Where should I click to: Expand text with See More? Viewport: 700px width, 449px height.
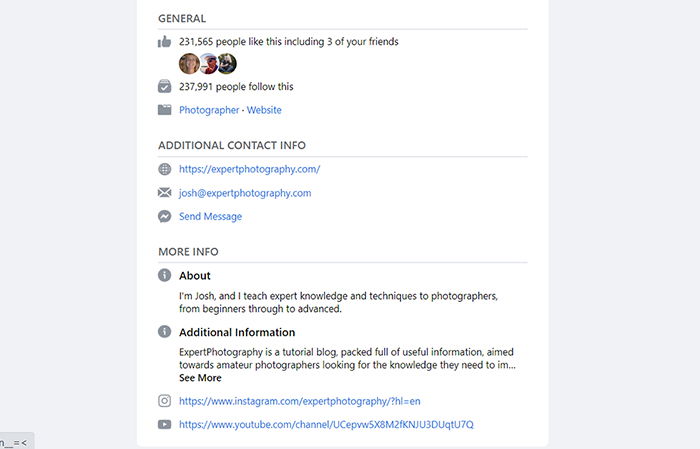[x=200, y=378]
